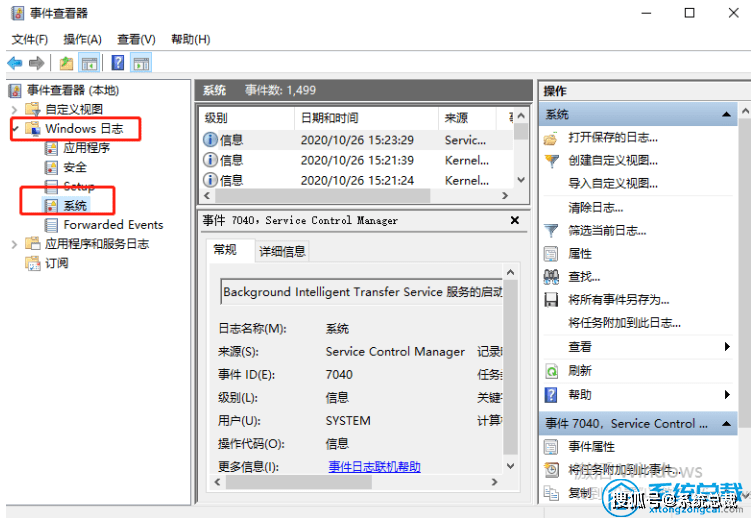Click the Forward arrow toolbar icon
Image resolution: width=752 pixels, height=518 pixels.
click(36, 63)
